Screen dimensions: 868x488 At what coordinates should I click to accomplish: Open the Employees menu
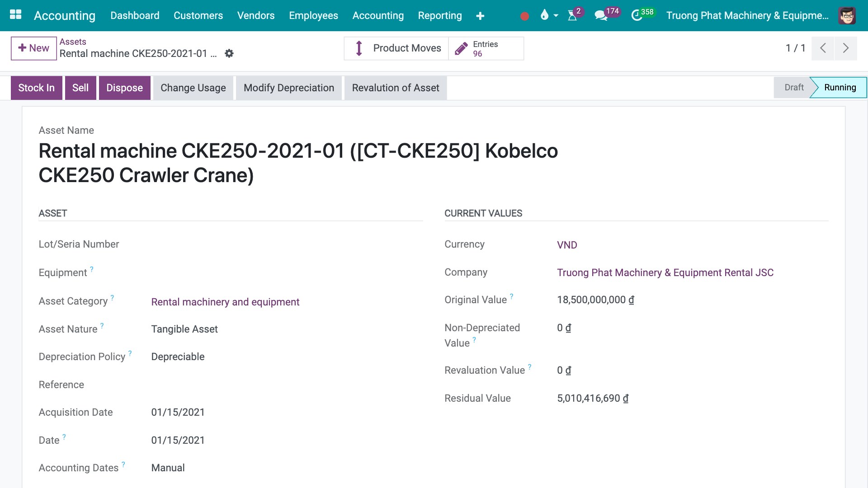coord(313,15)
